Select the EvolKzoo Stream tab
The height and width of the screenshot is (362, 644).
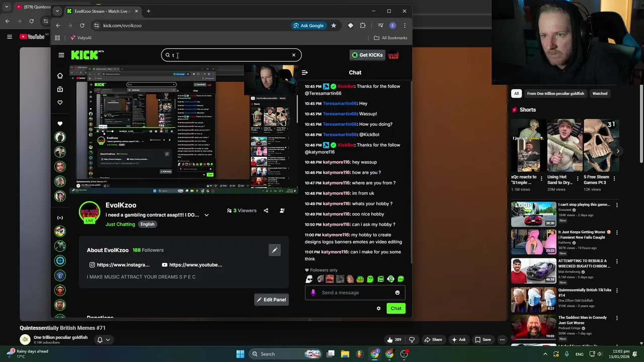coord(102,11)
